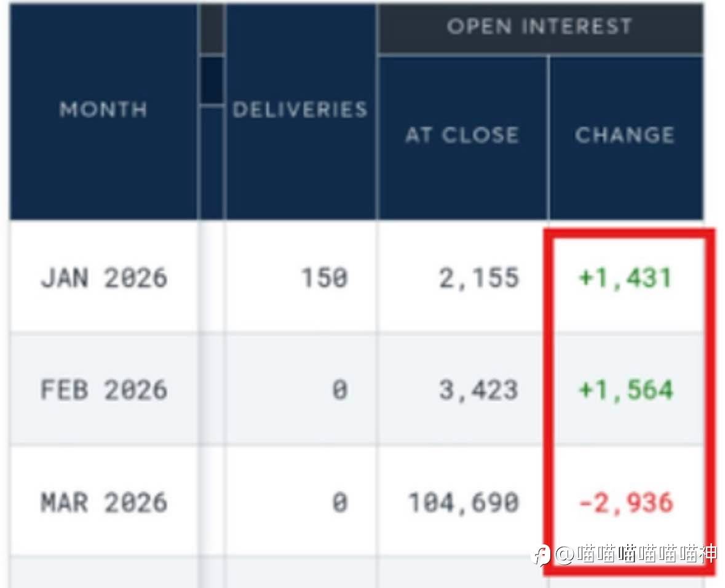Click the DELIVERIES column header
Viewport: 725px width, 588px height.
[300, 110]
